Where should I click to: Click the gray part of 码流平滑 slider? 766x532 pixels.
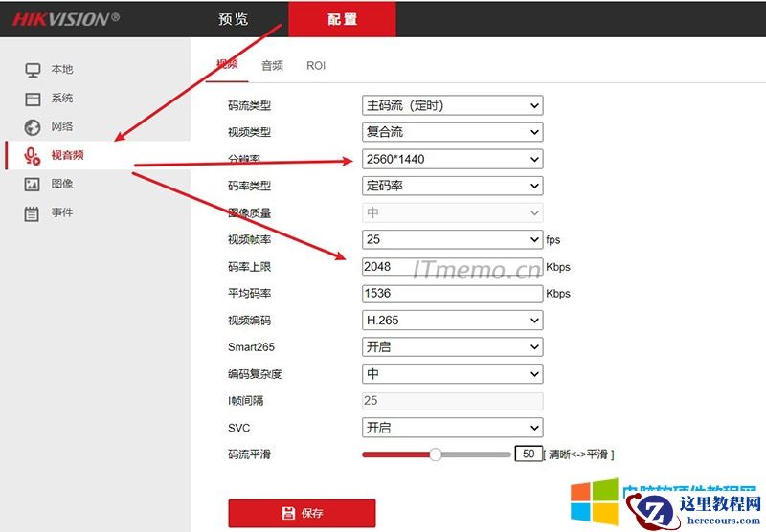[x=476, y=454]
